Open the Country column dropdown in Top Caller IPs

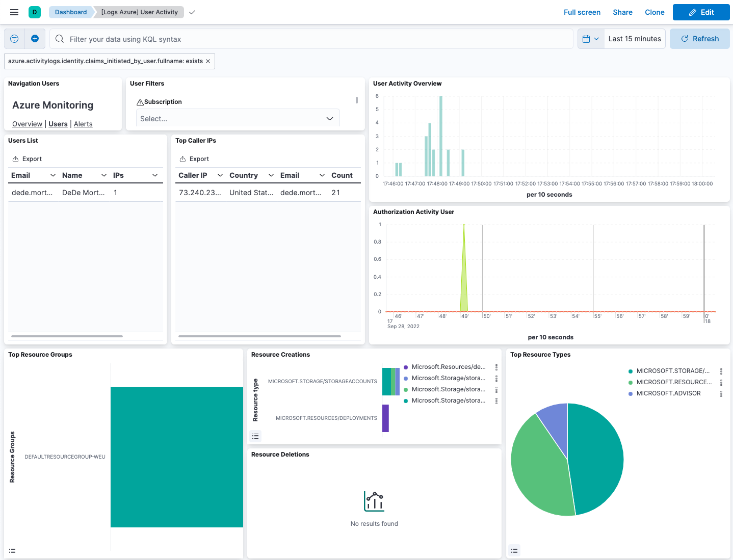(271, 175)
